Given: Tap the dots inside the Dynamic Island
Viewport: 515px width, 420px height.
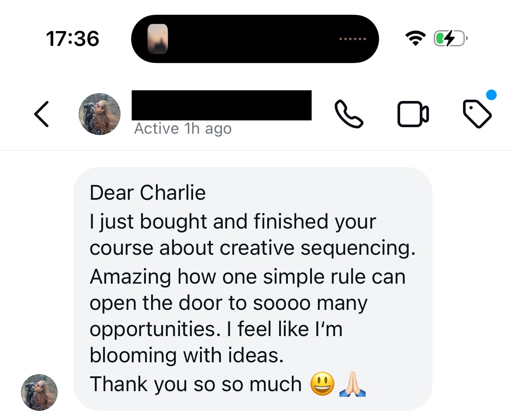Looking at the screenshot, I should 353,39.
